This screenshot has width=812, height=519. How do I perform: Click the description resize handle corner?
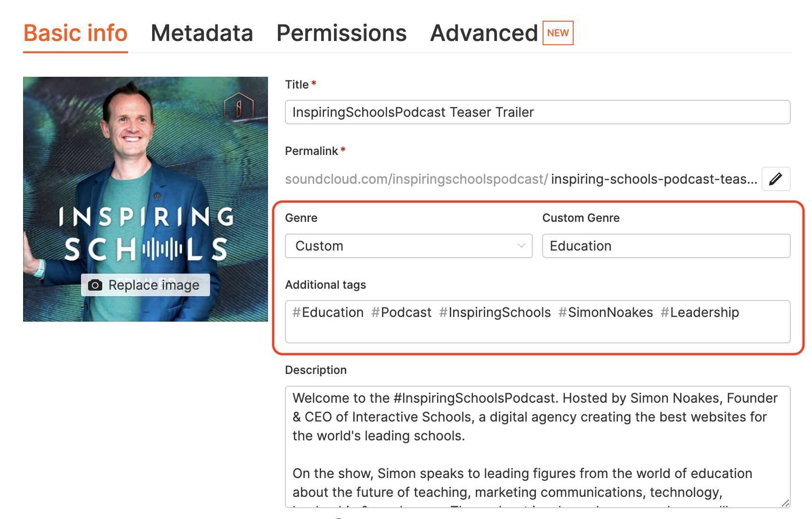coord(785,503)
